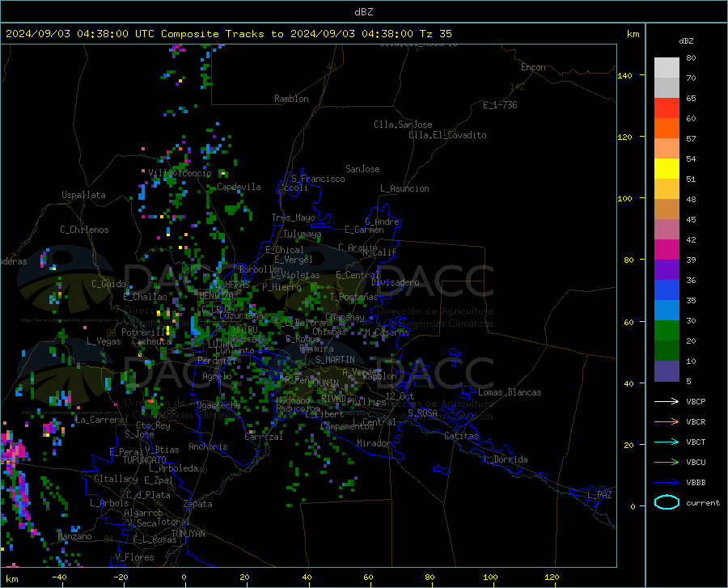Click the S_MARTIN map label
Viewport: 728px width, 588px height.
[x=335, y=360]
